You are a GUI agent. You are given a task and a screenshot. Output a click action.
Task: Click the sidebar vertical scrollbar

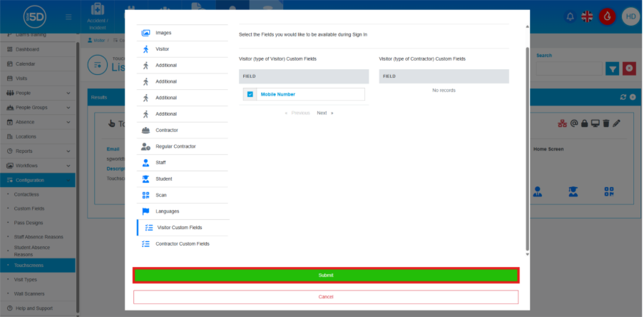pos(78,177)
